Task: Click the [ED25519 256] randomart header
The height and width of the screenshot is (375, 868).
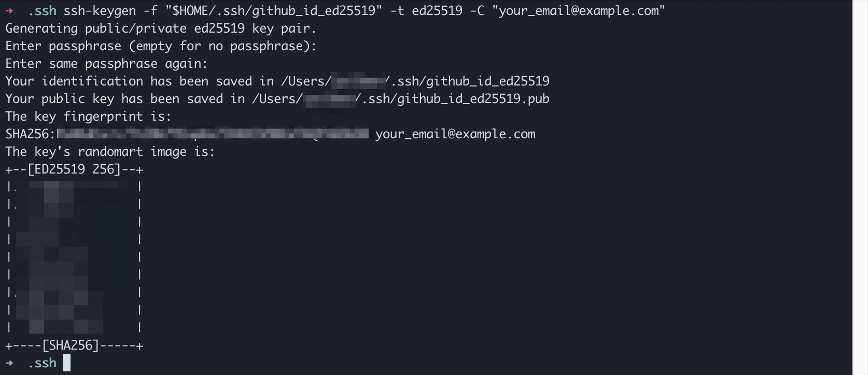Action: click(74, 169)
